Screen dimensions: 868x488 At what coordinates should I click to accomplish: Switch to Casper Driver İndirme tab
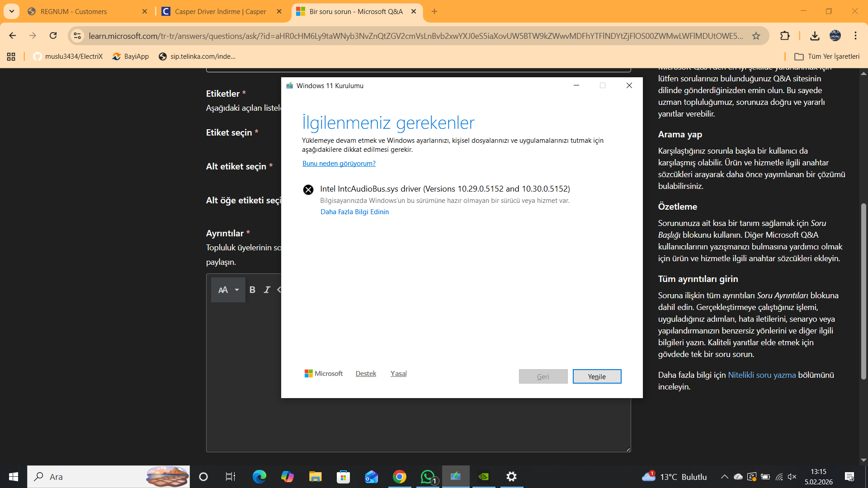point(222,11)
